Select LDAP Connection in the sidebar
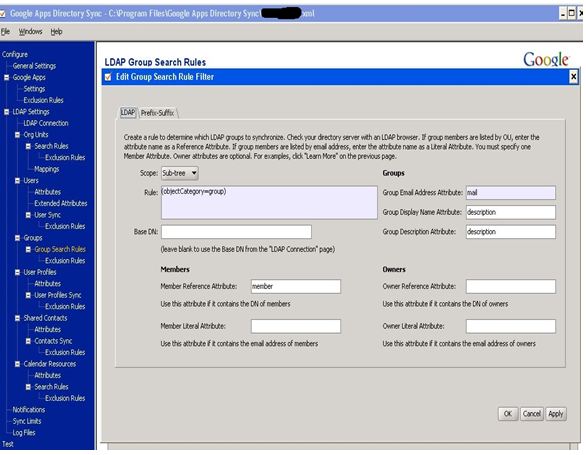 coord(46,123)
